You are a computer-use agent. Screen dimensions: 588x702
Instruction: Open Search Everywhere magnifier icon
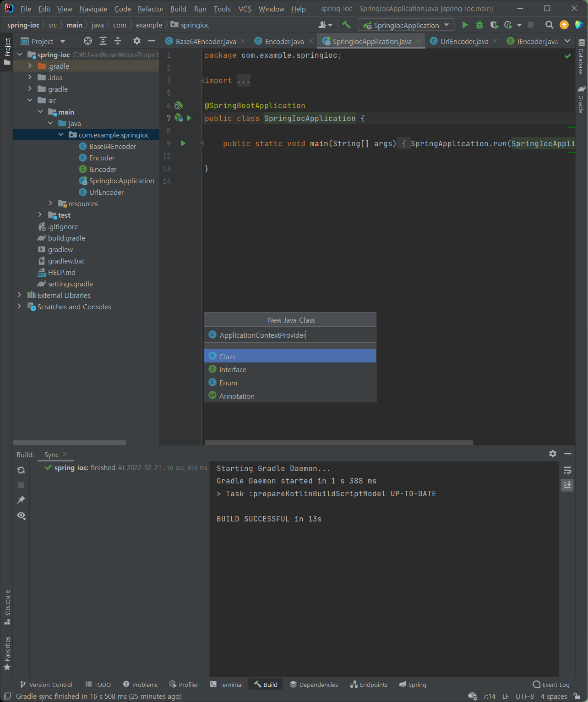(x=550, y=25)
